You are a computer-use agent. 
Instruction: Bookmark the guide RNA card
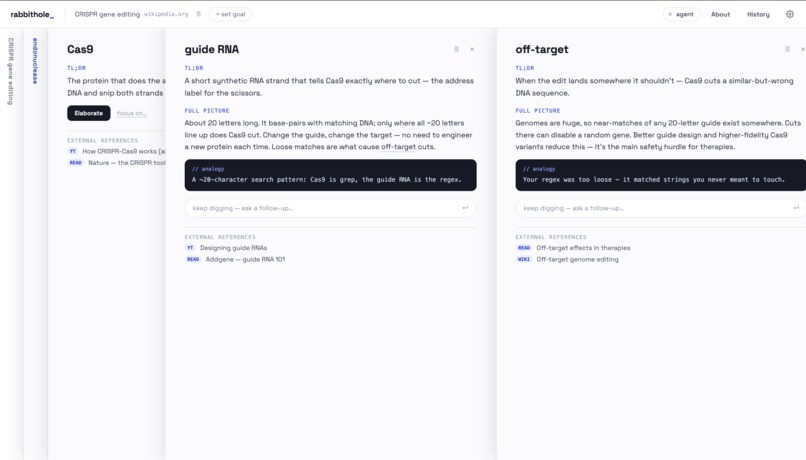tap(456, 49)
